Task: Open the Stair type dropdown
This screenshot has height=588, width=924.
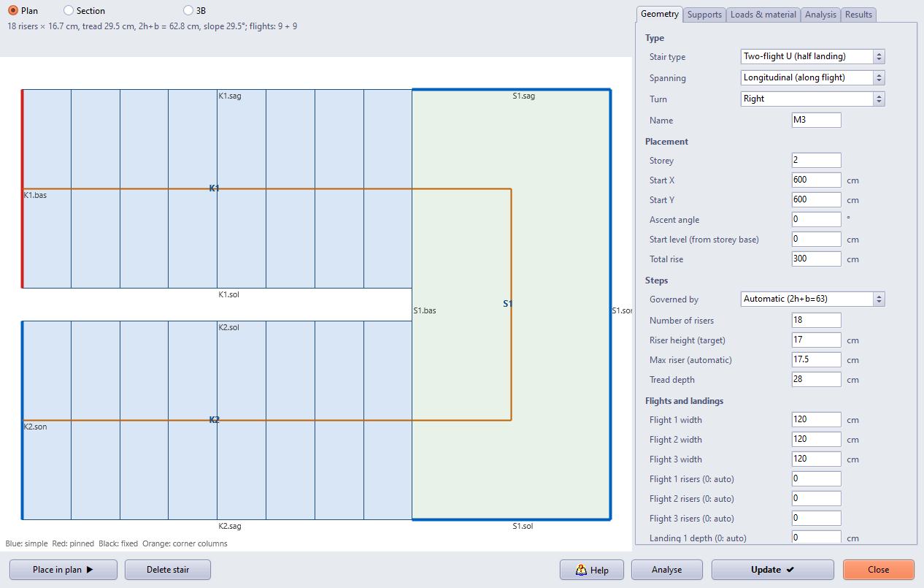Action: pos(812,56)
